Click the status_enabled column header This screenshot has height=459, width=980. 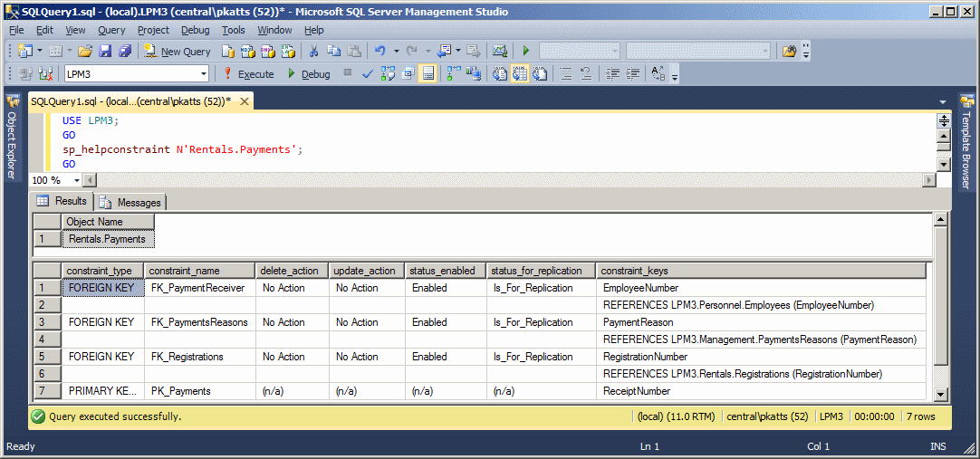(446, 271)
